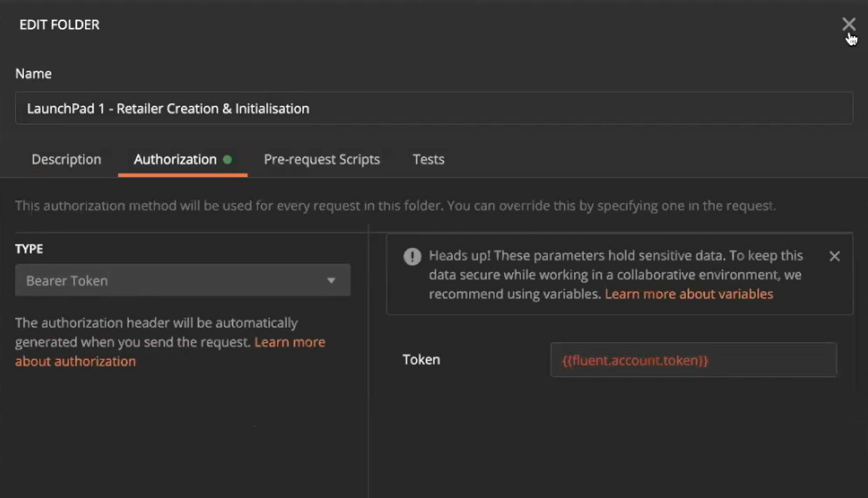Switch to the Description tab
The width and height of the screenshot is (868, 498).
[66, 159]
